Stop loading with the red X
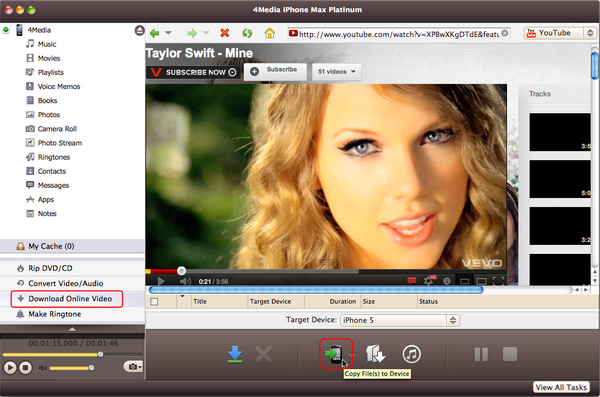Image resolution: width=600 pixels, height=397 pixels. (x=225, y=33)
